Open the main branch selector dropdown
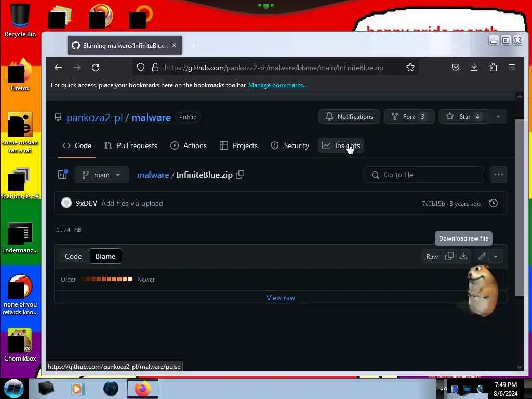This screenshot has width=532, height=399. click(101, 175)
